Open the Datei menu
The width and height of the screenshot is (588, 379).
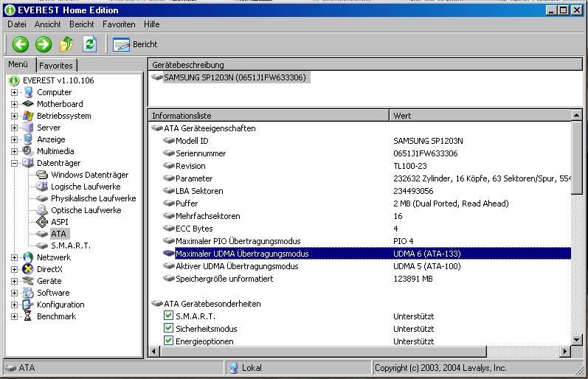pyautogui.click(x=17, y=24)
